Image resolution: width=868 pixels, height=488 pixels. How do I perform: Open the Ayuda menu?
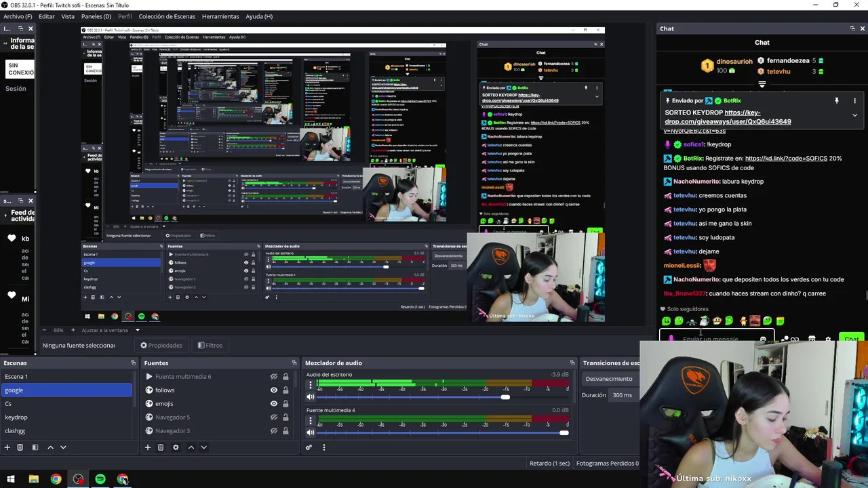(x=259, y=16)
